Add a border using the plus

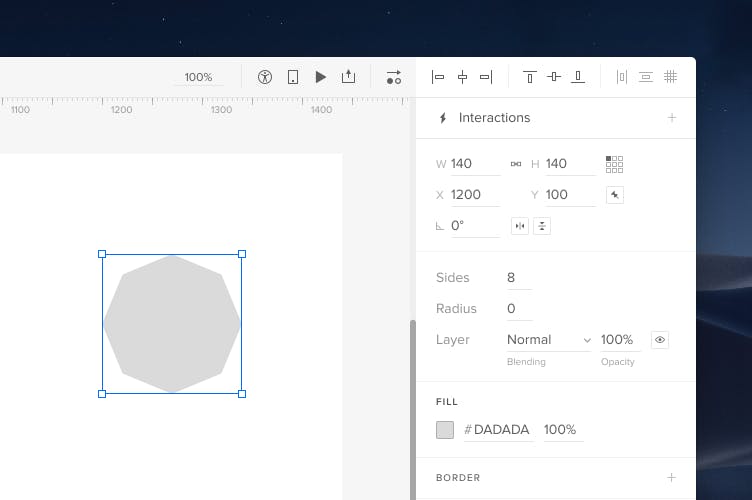pos(672,478)
